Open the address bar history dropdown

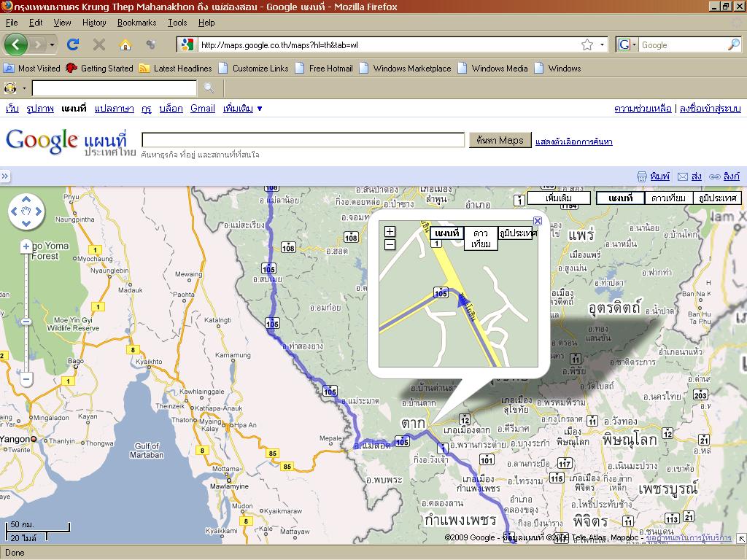click(602, 44)
